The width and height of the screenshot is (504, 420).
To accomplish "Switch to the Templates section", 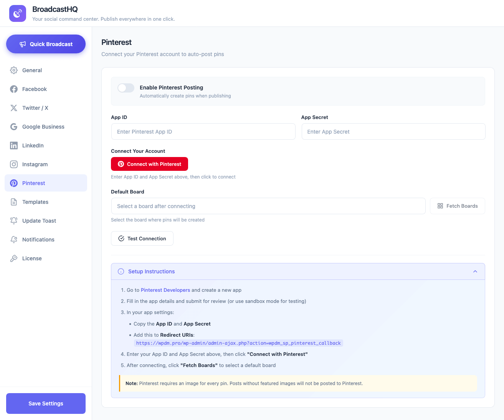I will click(35, 202).
